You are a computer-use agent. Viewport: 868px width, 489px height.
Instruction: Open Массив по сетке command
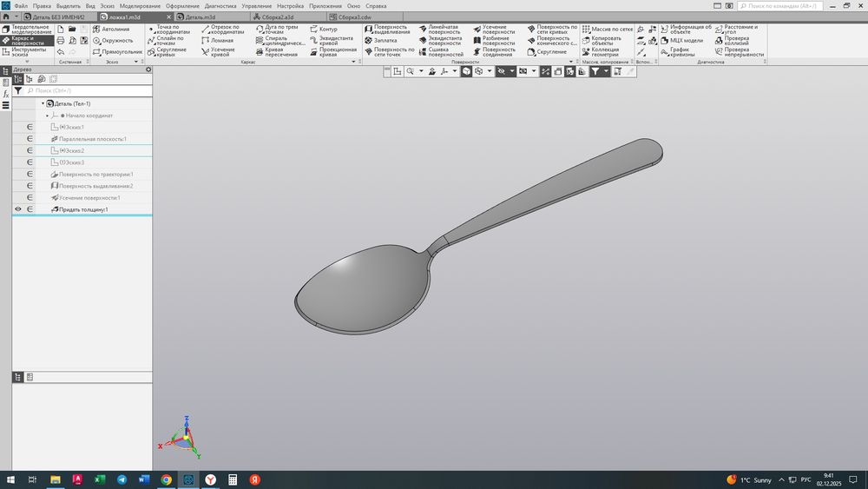pos(608,29)
